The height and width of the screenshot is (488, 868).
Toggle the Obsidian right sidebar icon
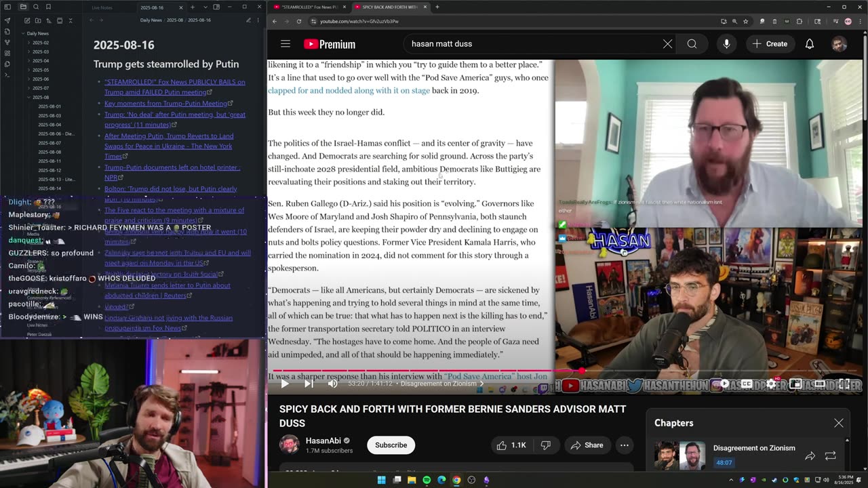216,7
